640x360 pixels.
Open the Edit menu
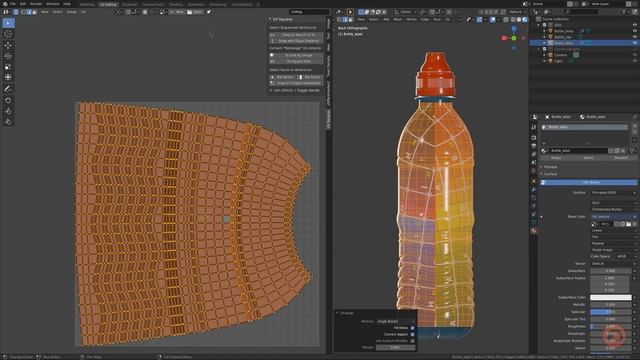point(23,4)
